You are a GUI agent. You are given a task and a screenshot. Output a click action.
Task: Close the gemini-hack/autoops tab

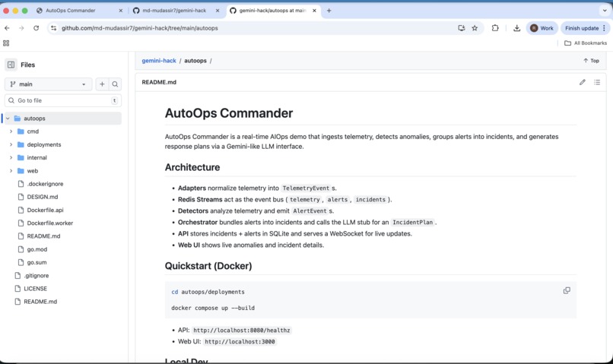click(x=314, y=11)
